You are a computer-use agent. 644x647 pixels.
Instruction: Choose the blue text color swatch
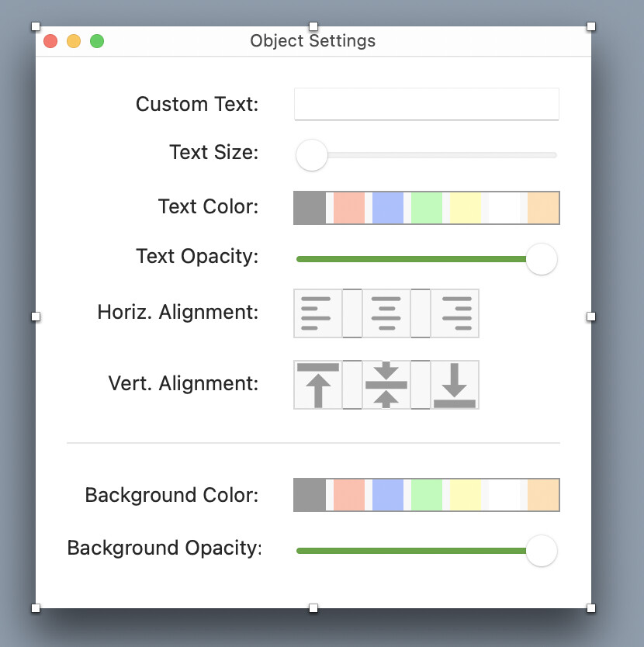(x=387, y=208)
